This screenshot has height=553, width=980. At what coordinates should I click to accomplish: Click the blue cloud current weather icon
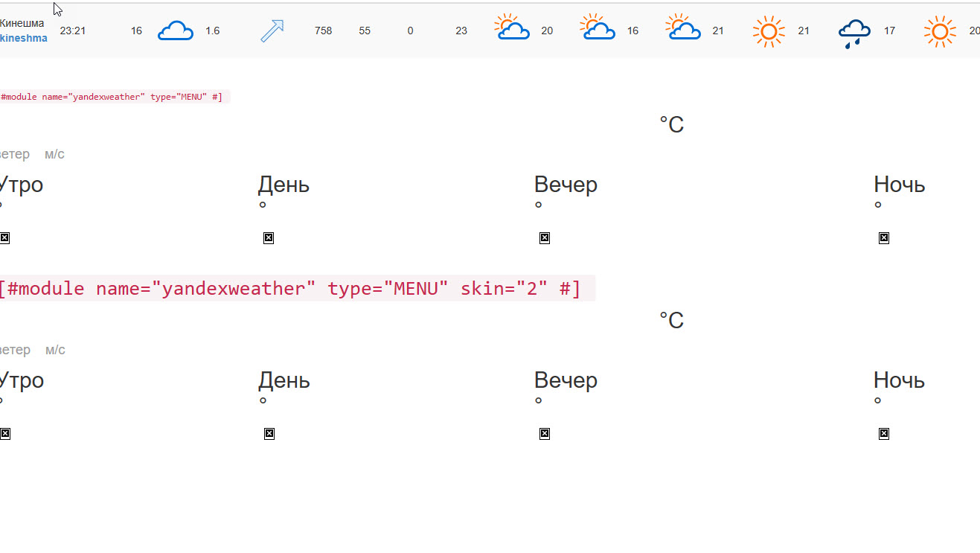176,31
